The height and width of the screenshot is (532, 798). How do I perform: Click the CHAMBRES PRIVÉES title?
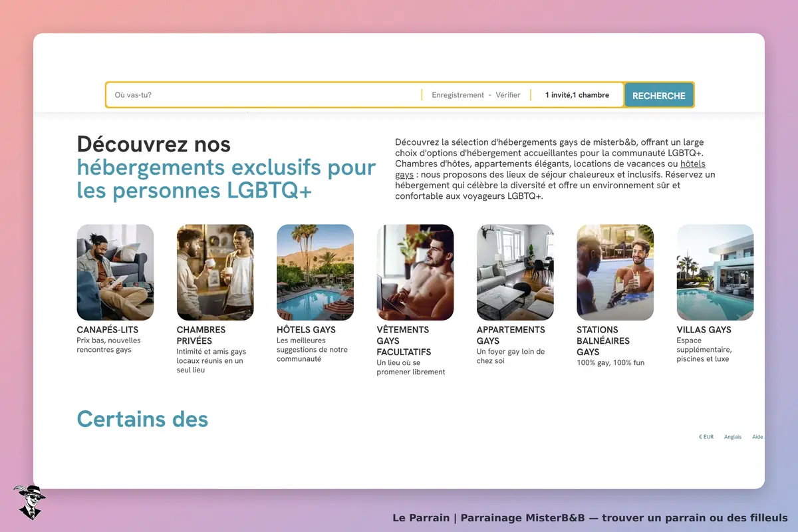tap(201, 335)
